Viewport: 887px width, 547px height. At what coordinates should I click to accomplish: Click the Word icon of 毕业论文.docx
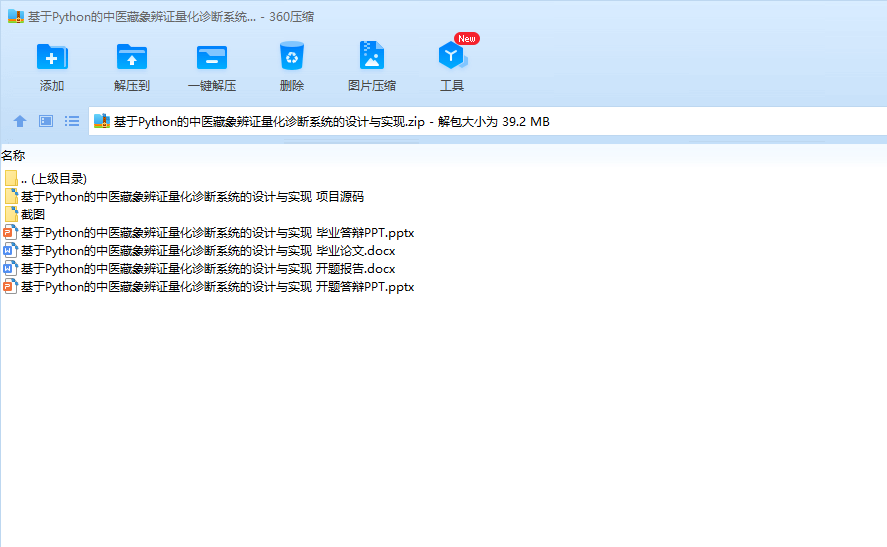click(x=10, y=251)
